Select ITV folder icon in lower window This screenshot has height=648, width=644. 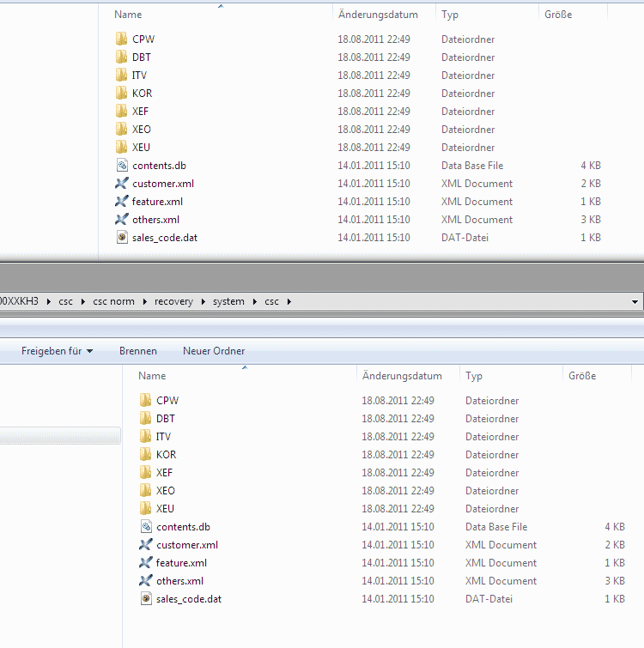point(145,436)
